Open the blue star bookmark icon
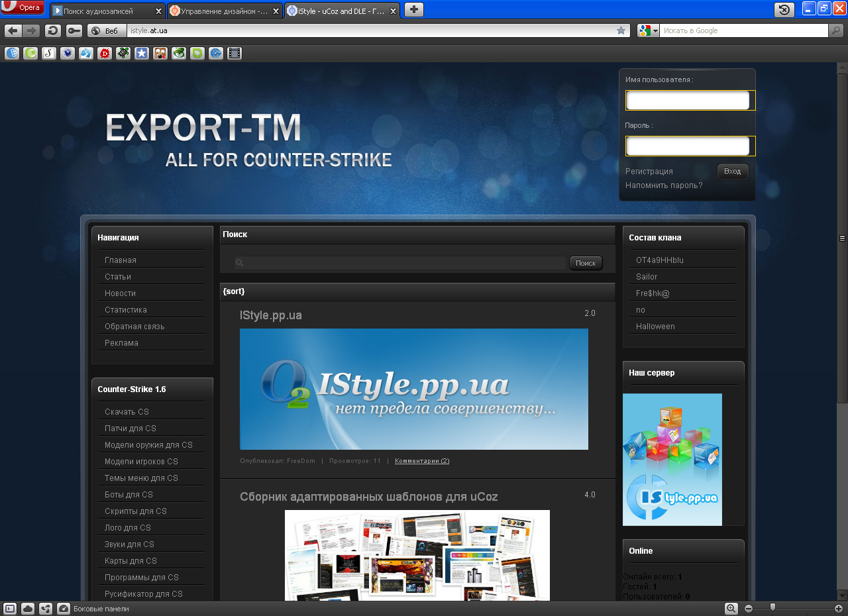Viewport: 848px width, 616px height. [x=142, y=54]
